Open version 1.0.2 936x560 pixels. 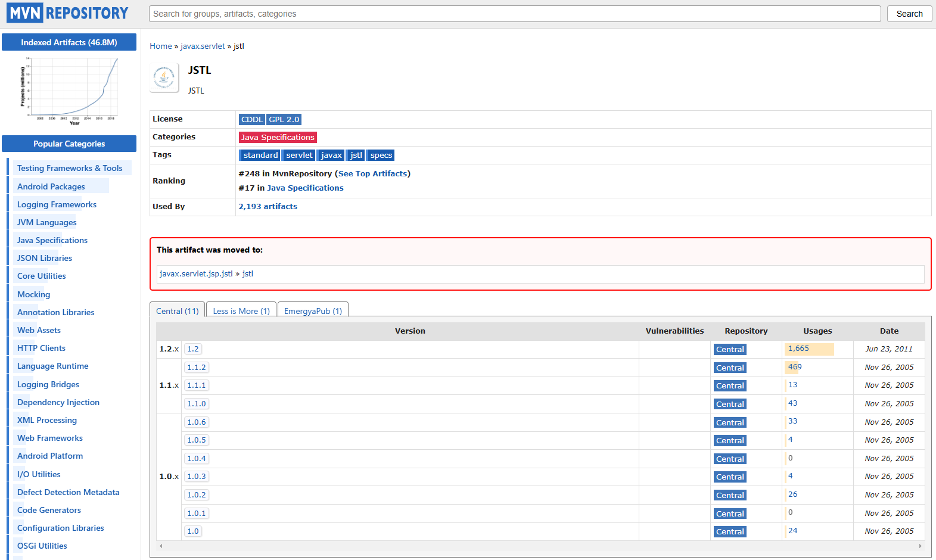click(x=197, y=495)
